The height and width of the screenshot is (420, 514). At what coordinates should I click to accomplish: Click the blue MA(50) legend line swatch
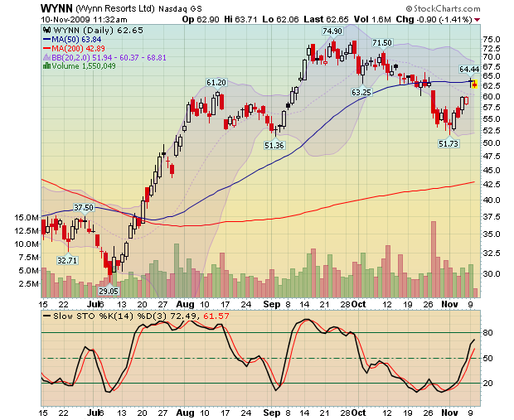coord(47,40)
